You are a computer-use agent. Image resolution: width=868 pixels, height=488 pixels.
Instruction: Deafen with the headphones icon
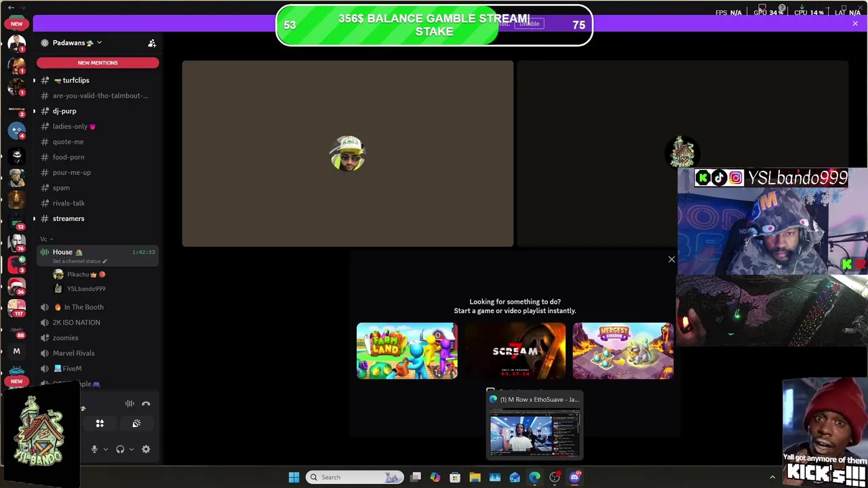(x=120, y=449)
